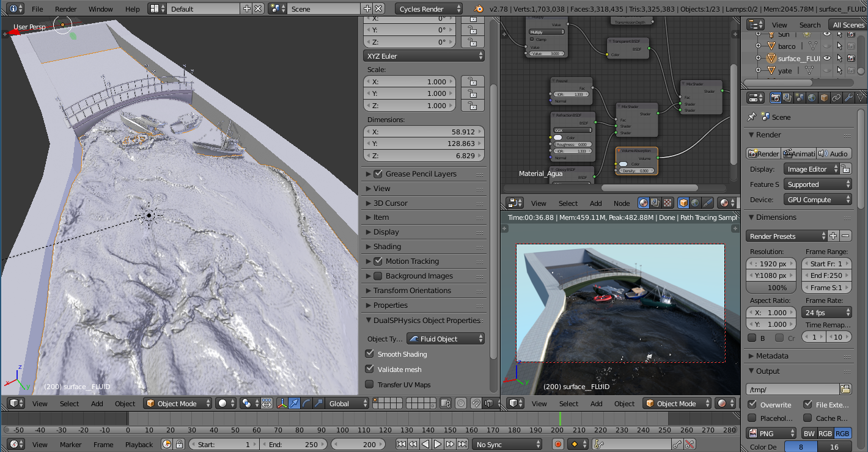The height and width of the screenshot is (452, 868).
Task: Click the Render button in properties
Action: tap(763, 154)
